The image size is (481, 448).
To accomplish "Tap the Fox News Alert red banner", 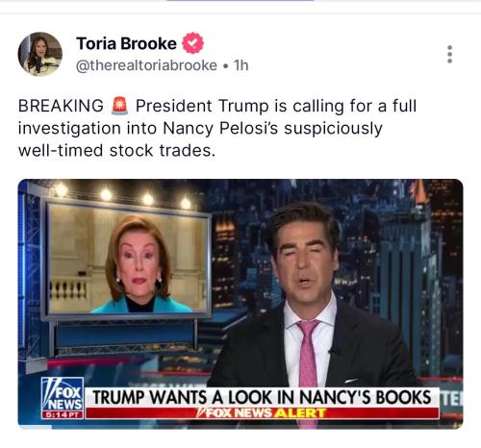I will tap(263, 412).
